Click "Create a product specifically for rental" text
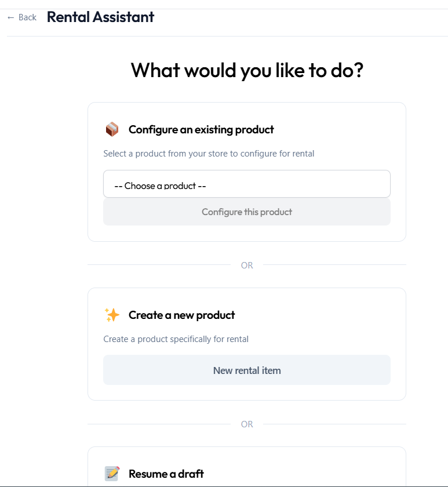This screenshot has height=487, width=448. (x=176, y=339)
